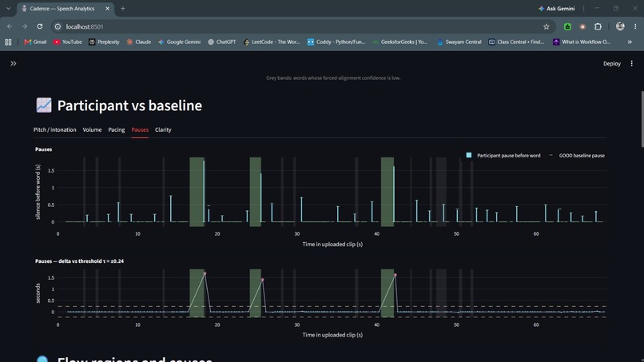Open the Clarity tab

163,129
